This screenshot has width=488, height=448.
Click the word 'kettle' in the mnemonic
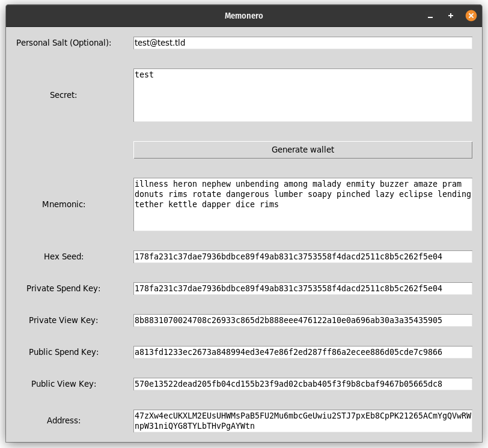[183, 205]
